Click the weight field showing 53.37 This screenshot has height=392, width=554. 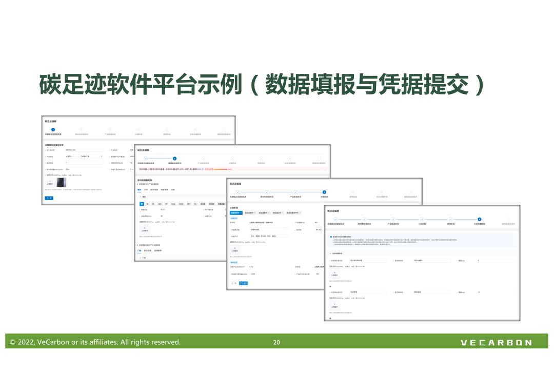(x=179, y=209)
